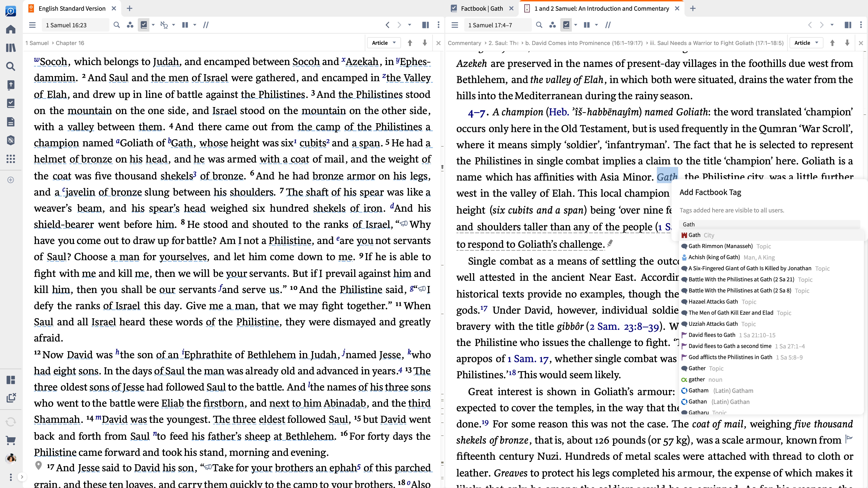
Task: Open columns dropdown arrow in commentary toolbar
Action: (596, 25)
